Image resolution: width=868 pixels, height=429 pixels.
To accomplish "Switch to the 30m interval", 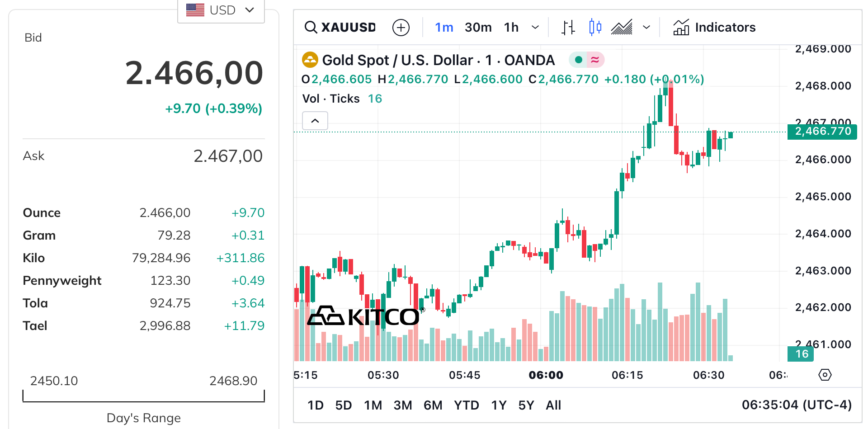I will click(478, 28).
